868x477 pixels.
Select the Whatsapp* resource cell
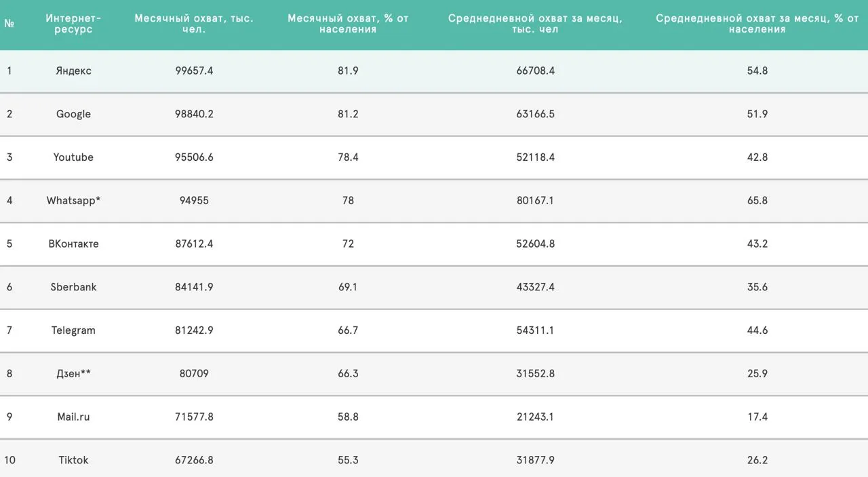(73, 201)
